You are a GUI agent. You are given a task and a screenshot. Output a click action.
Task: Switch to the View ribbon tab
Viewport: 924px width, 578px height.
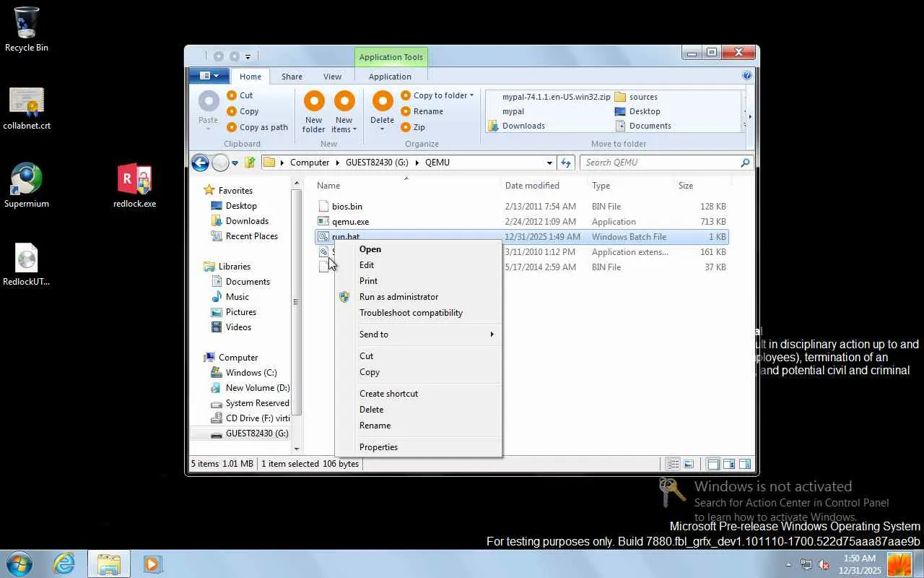332,77
